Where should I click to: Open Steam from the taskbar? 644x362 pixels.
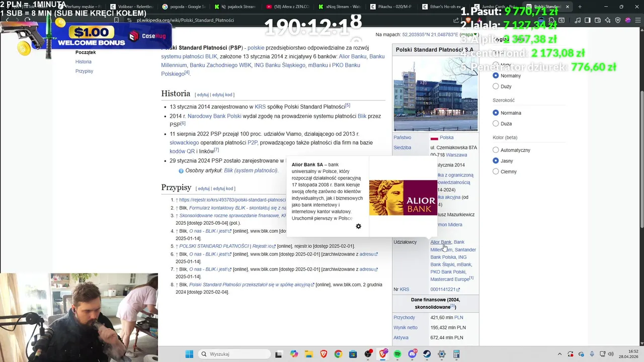click(x=427, y=354)
